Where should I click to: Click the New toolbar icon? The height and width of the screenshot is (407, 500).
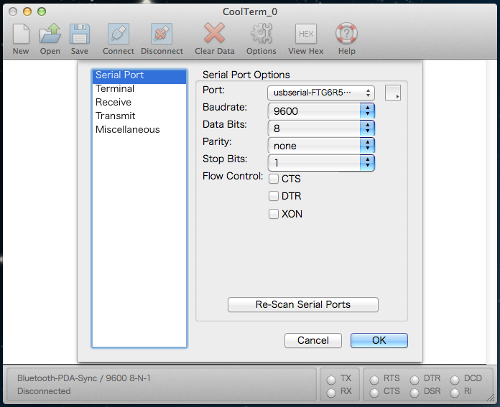pyautogui.click(x=21, y=34)
